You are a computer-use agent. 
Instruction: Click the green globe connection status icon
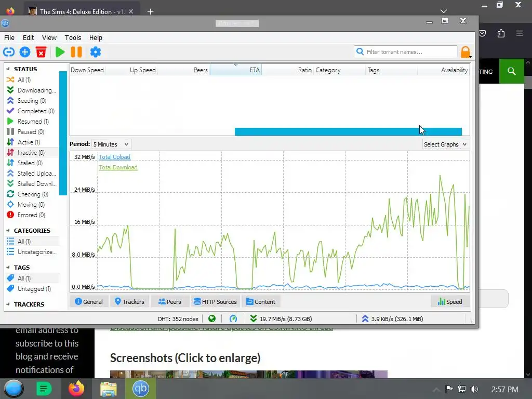point(212,318)
